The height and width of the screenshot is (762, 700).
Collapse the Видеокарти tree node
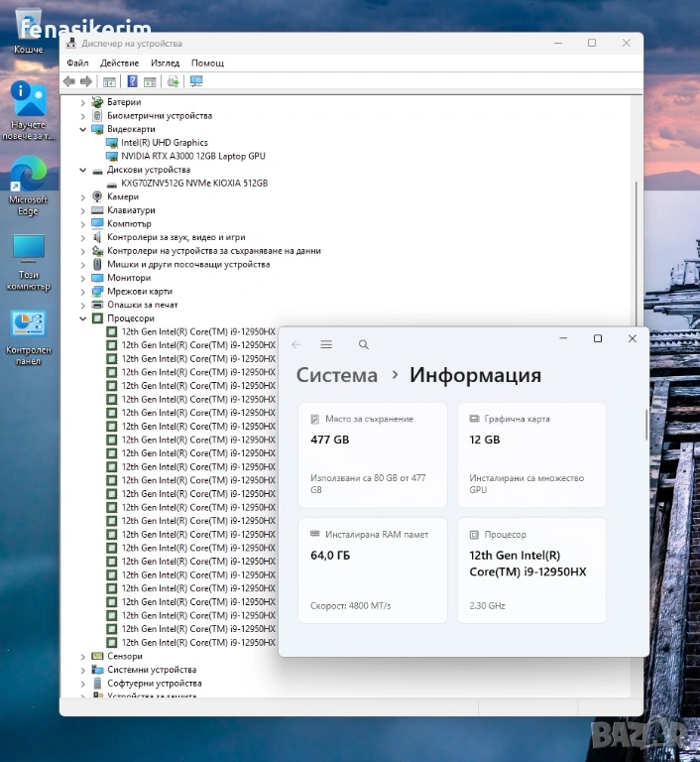click(84, 129)
